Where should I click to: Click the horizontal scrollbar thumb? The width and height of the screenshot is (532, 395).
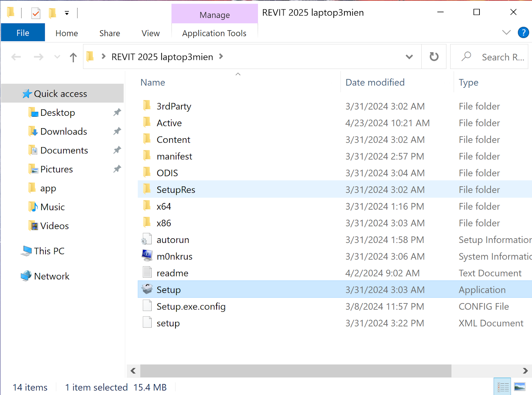pyautogui.click(x=295, y=371)
